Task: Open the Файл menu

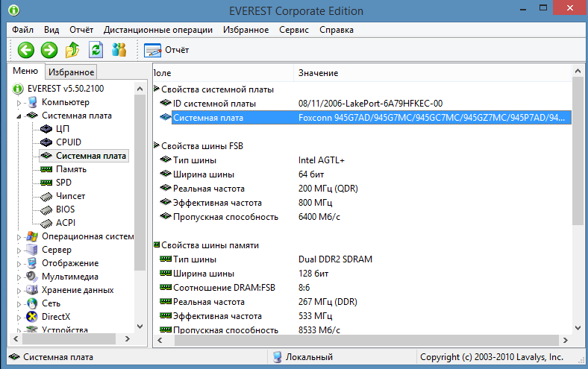Action: [x=22, y=30]
